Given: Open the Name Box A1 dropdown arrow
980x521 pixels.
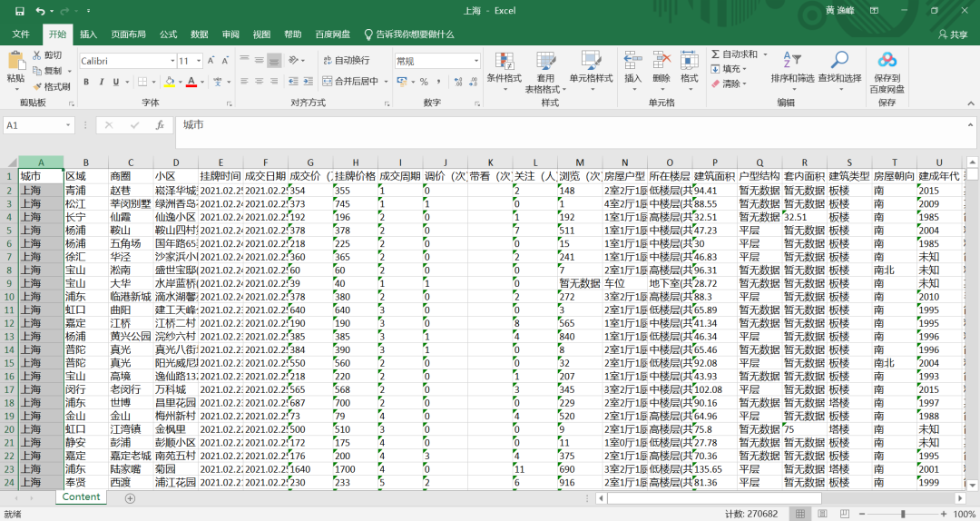Looking at the screenshot, I should (68, 125).
